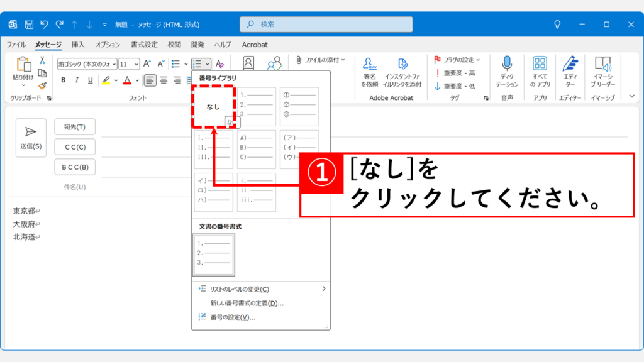
Task: Expand highlight color dropdown arrow
Action: pyautogui.click(x=116, y=80)
